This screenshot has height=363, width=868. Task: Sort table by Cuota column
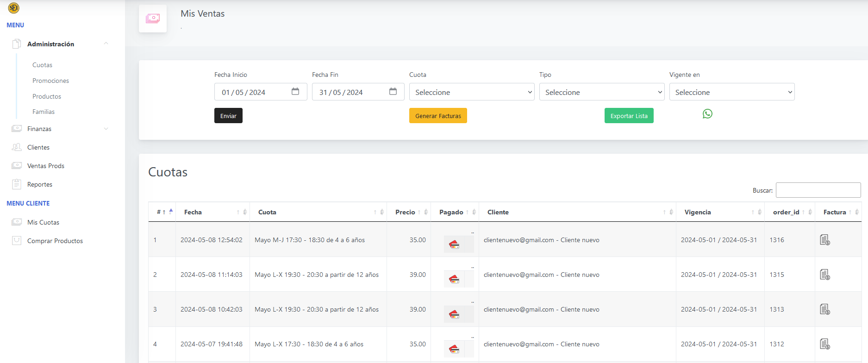318,212
